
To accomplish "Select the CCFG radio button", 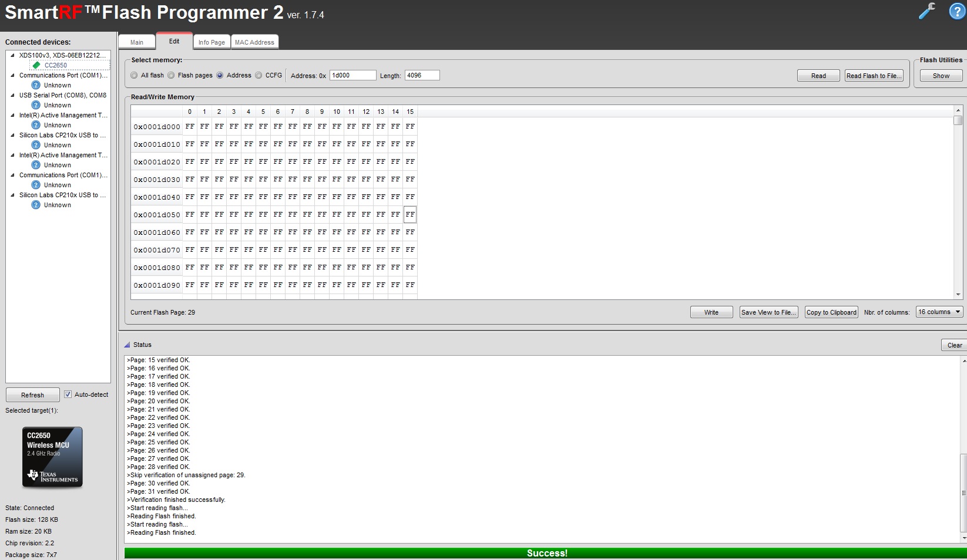I will pos(258,75).
